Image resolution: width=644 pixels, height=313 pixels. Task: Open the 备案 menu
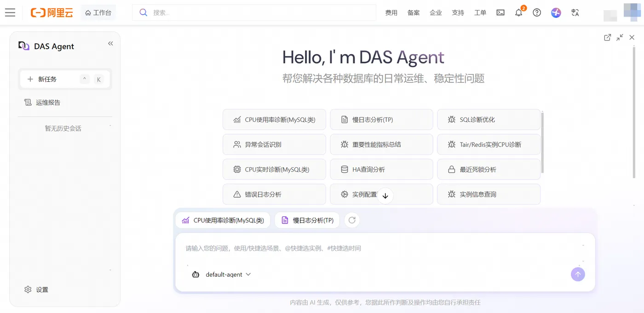(x=414, y=12)
